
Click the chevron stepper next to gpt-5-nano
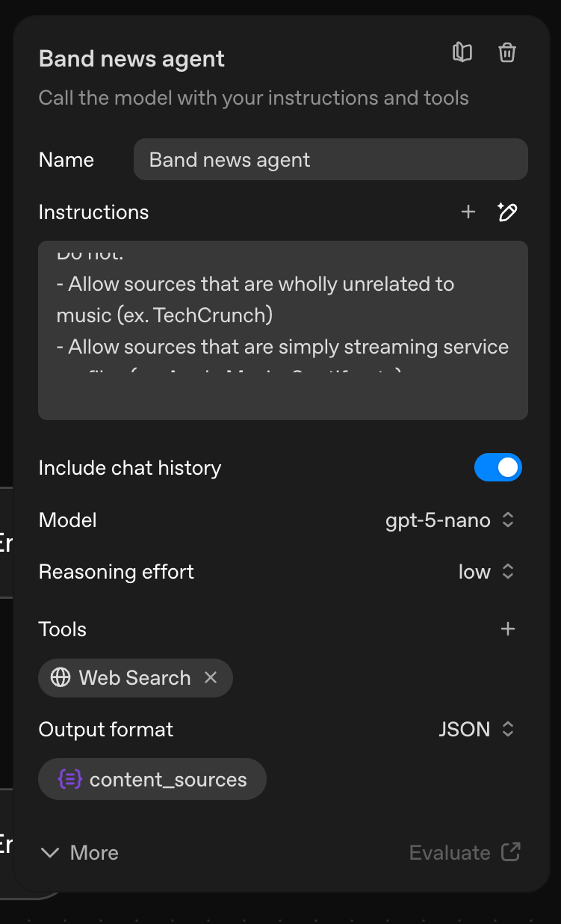pyautogui.click(x=506, y=520)
